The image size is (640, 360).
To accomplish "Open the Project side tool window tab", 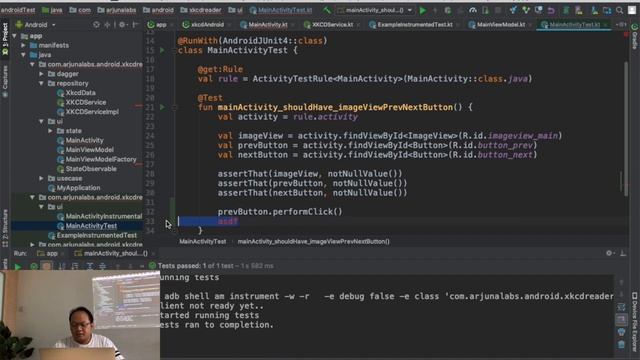I will (x=5, y=39).
